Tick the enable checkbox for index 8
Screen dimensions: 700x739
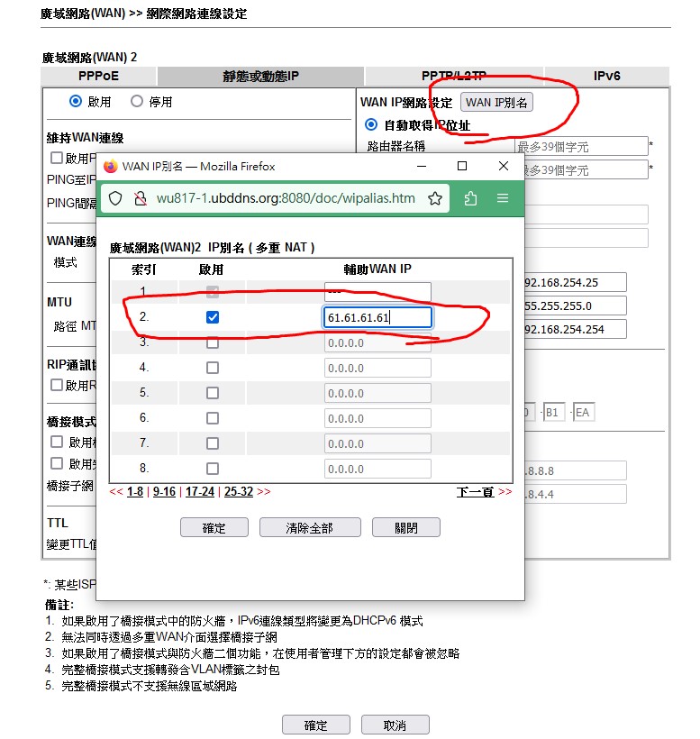coord(212,469)
